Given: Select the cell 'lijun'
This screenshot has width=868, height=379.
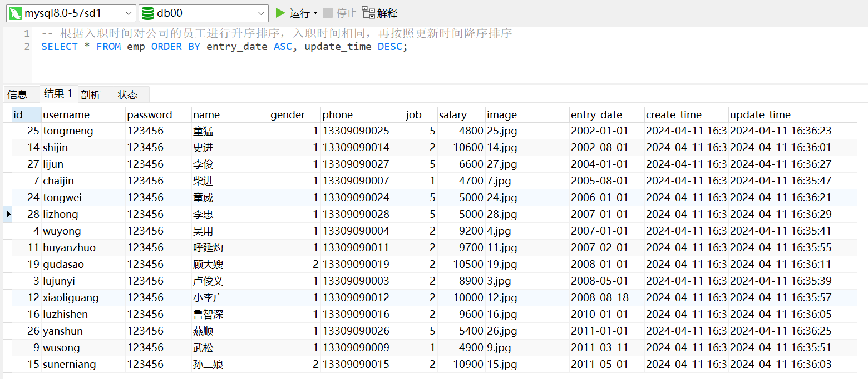Looking at the screenshot, I should pyautogui.click(x=83, y=164).
